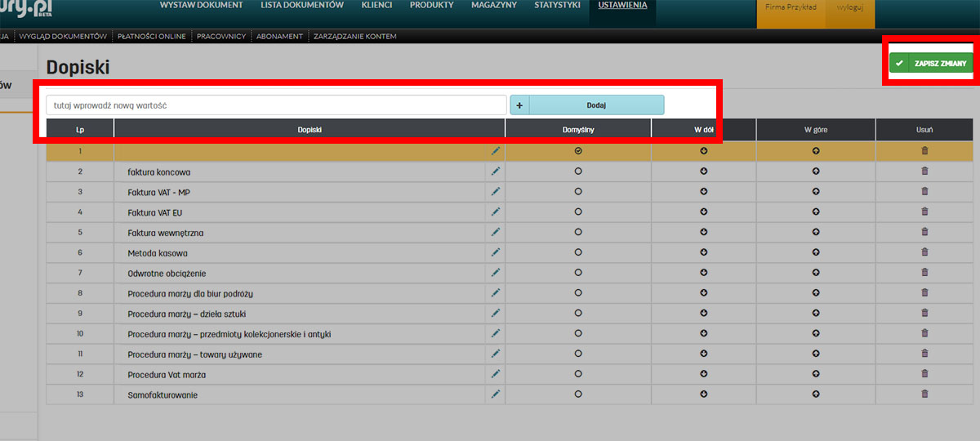Open the 'Wystaw dokument' menu
The image size is (980, 441).
[201, 6]
